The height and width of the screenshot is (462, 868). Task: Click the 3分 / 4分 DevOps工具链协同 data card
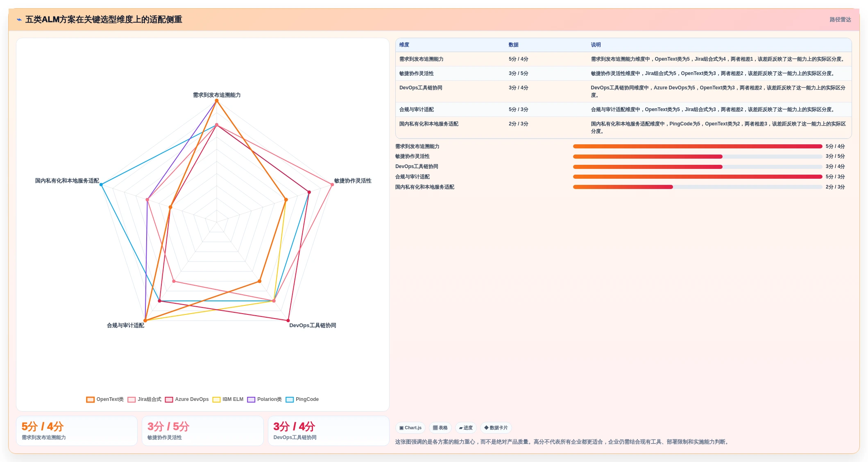click(329, 431)
